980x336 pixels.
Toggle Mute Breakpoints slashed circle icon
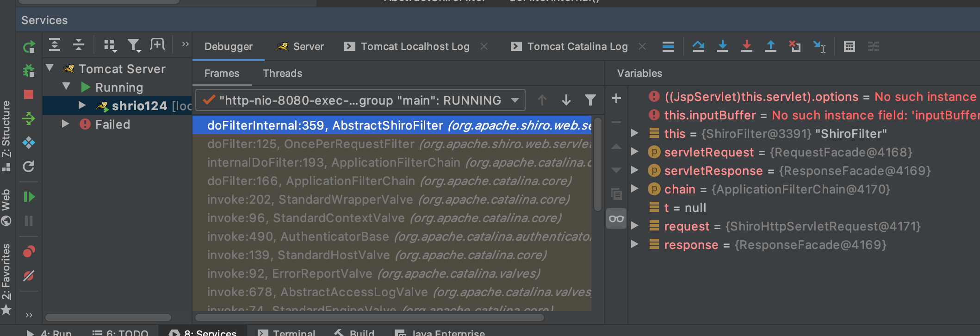pos(29,276)
